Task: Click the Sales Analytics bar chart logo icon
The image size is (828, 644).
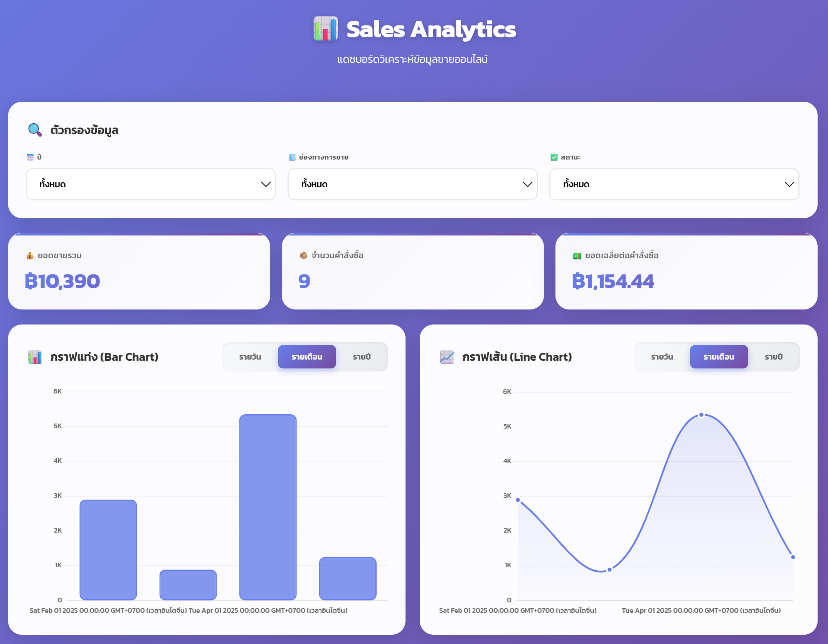Action: [x=325, y=29]
